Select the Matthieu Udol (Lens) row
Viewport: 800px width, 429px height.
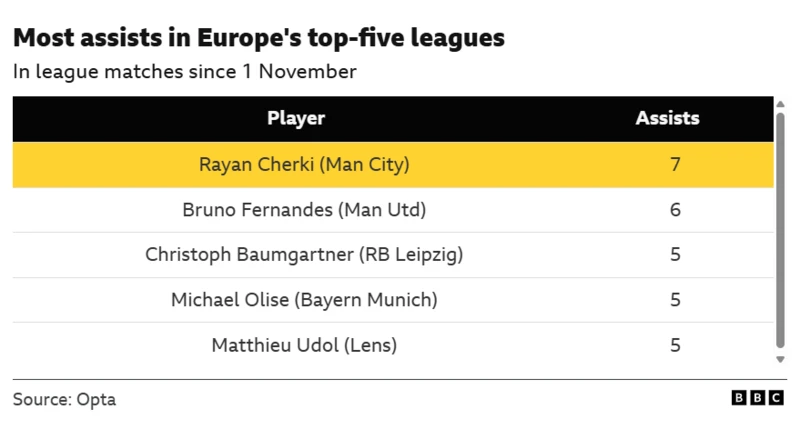[304, 345]
